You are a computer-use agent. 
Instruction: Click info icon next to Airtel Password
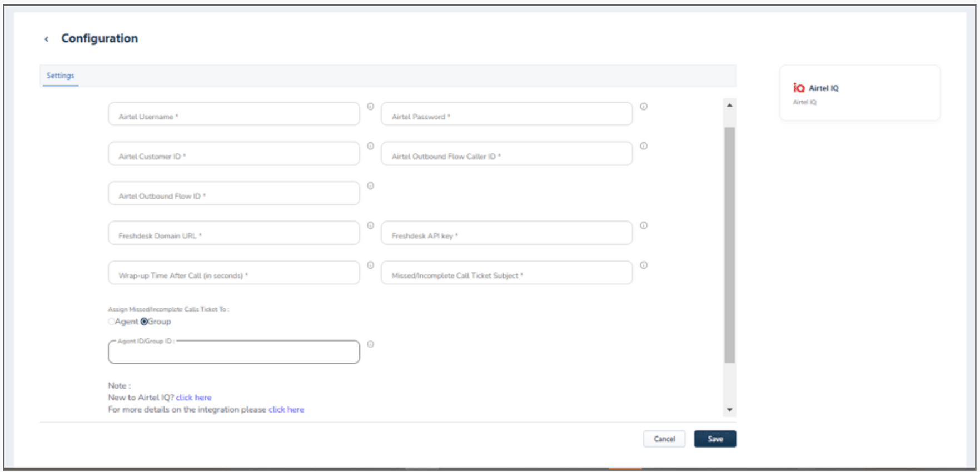point(643,107)
